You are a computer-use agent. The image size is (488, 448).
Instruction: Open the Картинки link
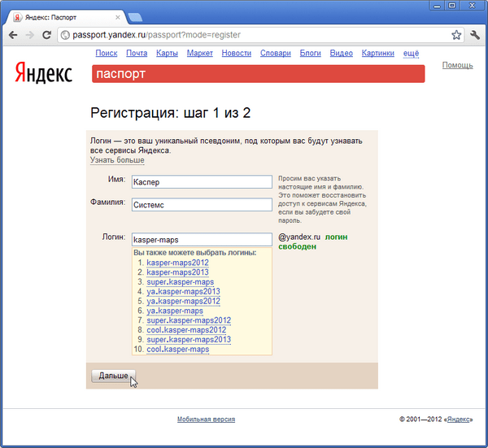(x=378, y=53)
